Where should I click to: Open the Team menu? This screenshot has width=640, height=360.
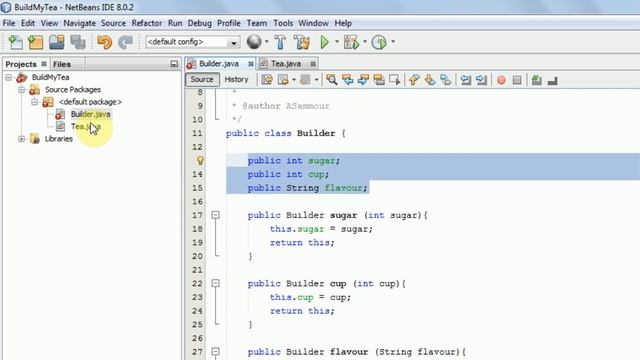point(257,23)
